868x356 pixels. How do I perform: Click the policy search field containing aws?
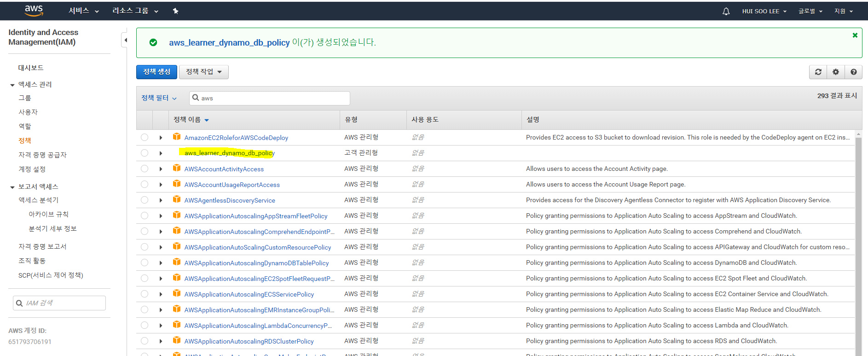coord(270,98)
